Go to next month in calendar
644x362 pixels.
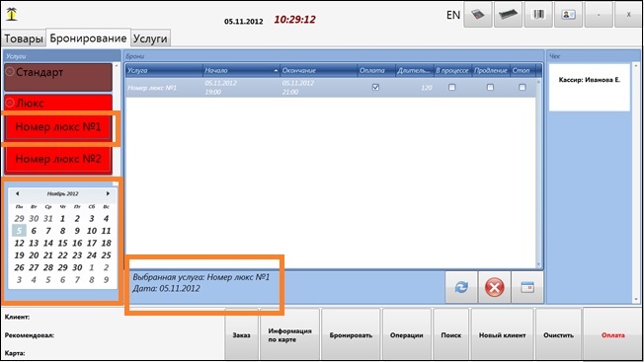coord(108,193)
